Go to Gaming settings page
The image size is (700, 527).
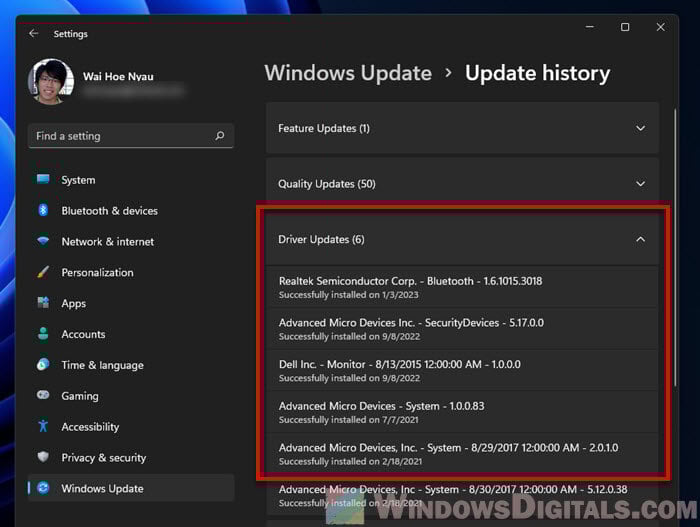(131, 396)
